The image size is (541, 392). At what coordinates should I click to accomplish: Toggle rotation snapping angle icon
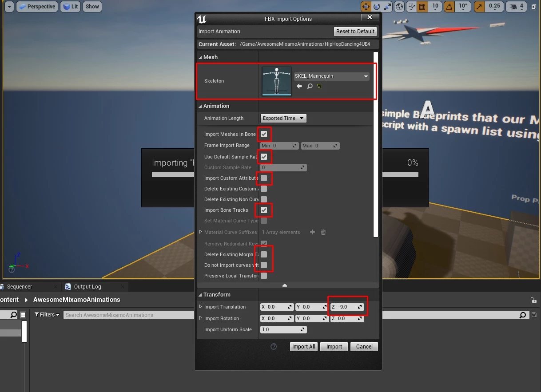[449, 7]
